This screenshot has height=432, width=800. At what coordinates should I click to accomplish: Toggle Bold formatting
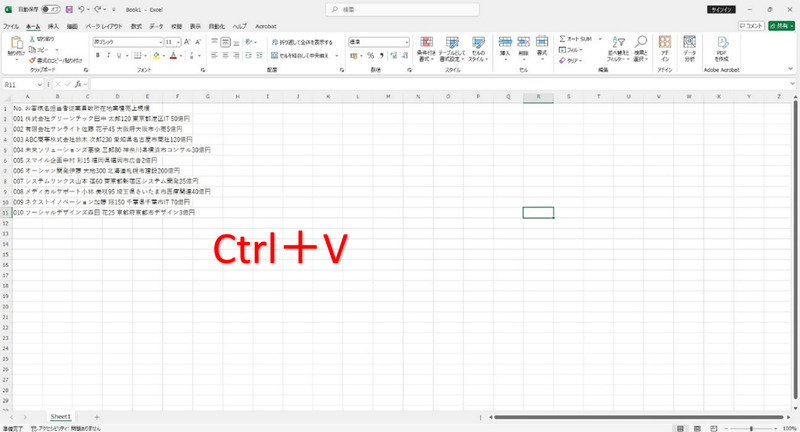tap(97, 56)
